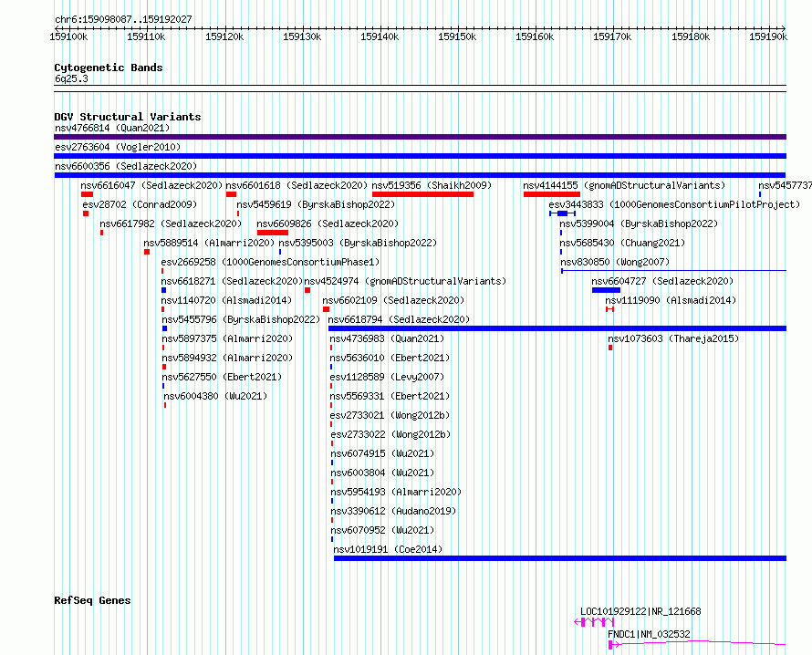Open the nsv6618271 (Sedlazeck2020) label
Screen dimensions: 812x655
232,281
